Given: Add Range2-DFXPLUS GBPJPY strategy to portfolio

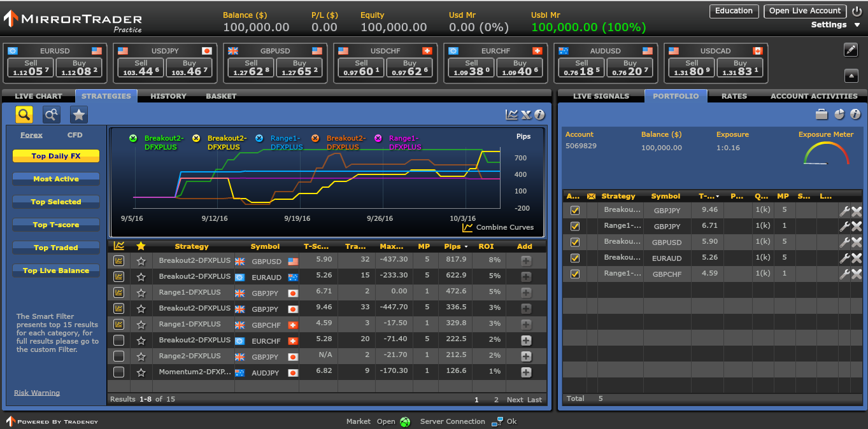Looking at the screenshot, I should [x=526, y=356].
